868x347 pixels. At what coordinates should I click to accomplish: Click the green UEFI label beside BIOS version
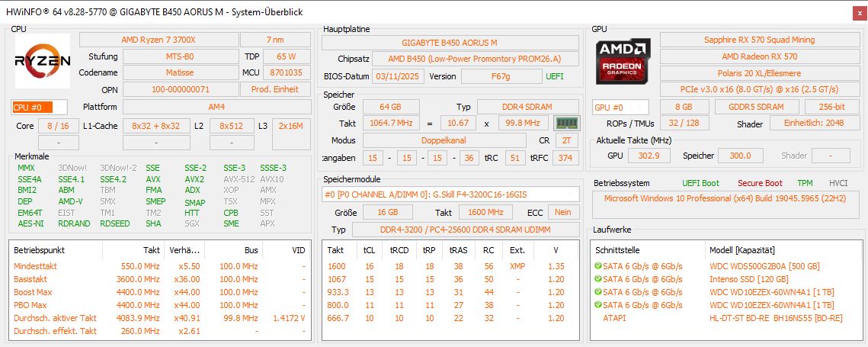[555, 76]
